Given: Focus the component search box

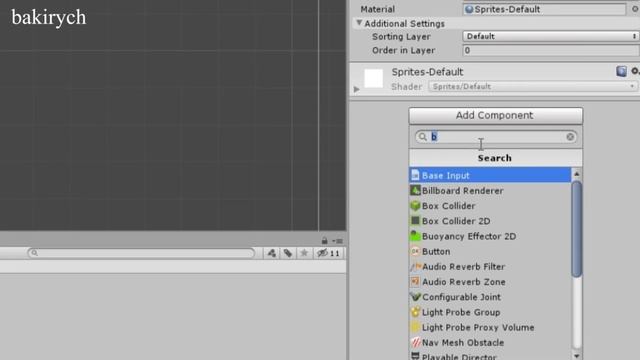Looking at the screenshot, I should pos(496,137).
